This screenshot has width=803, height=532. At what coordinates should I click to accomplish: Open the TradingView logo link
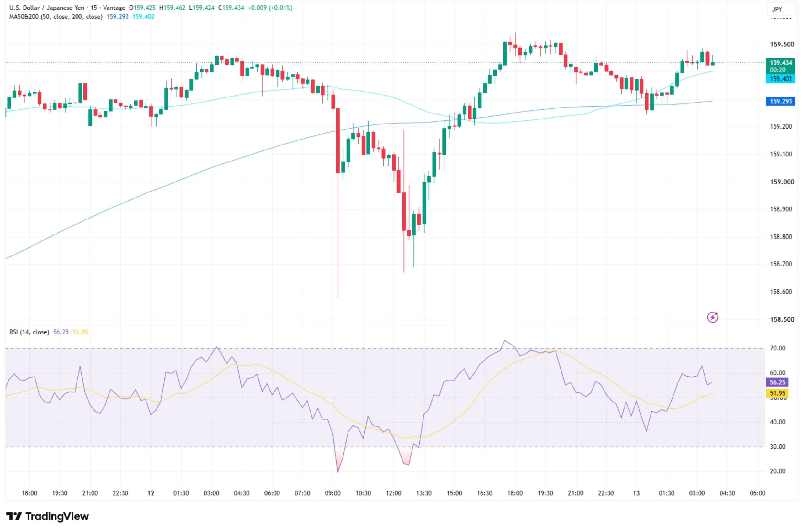47,516
